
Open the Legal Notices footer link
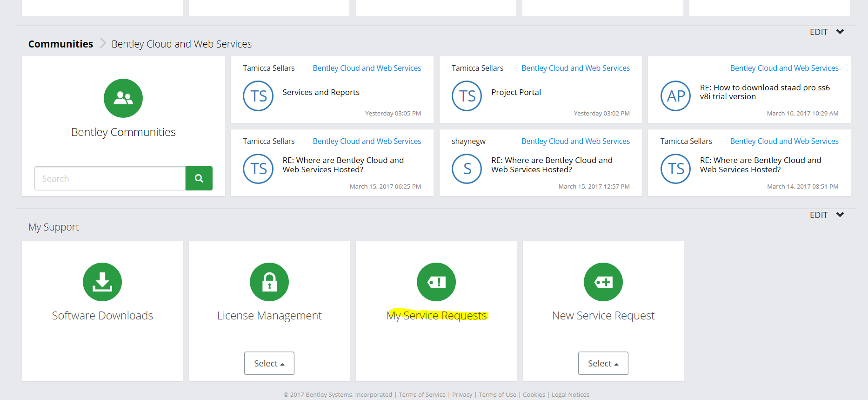(570, 394)
